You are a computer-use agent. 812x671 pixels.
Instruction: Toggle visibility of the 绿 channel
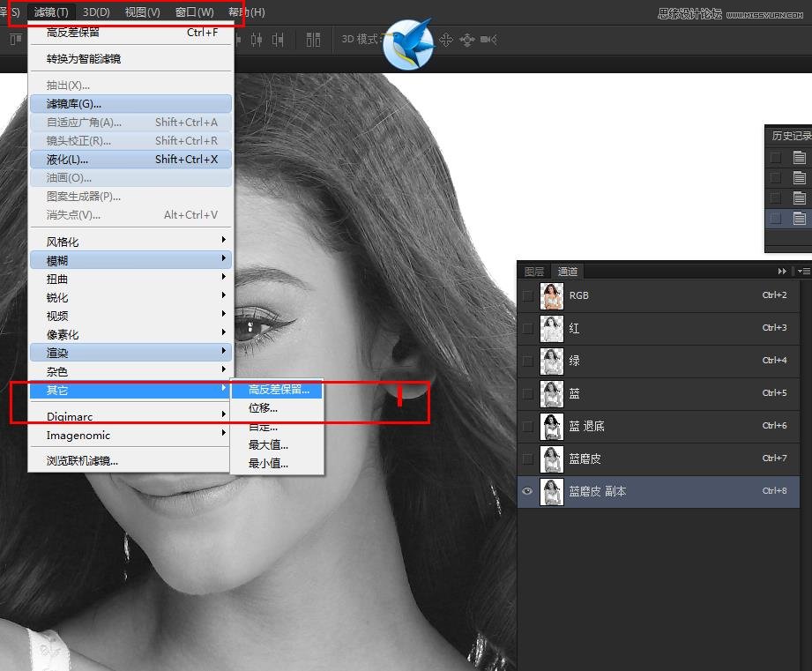click(528, 361)
